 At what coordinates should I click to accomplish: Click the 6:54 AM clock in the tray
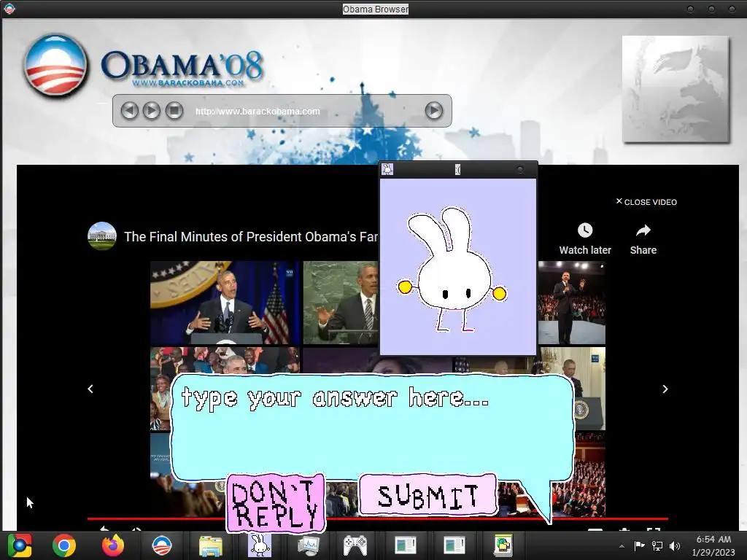pyautogui.click(x=713, y=540)
